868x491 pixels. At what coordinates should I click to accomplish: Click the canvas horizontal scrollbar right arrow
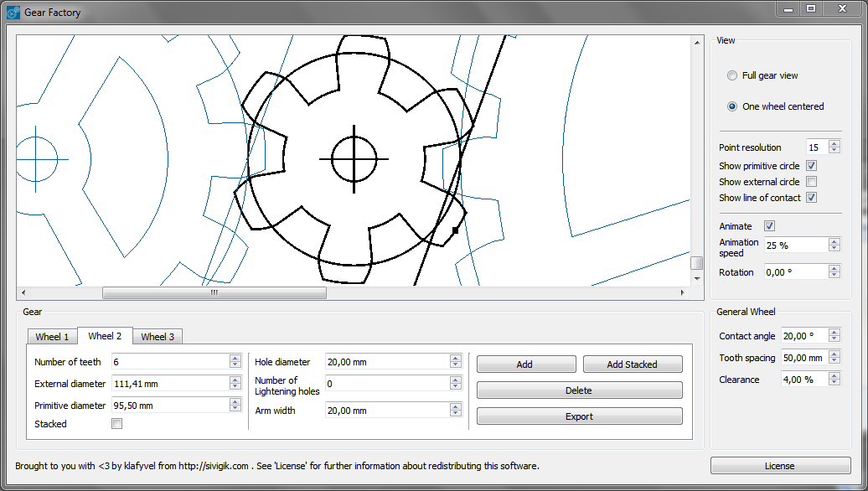tap(682, 292)
